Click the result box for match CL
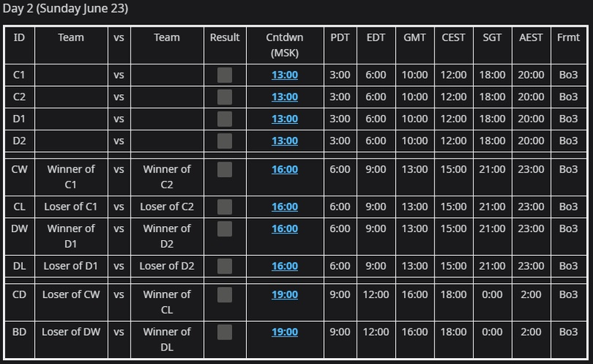593x364 pixels. tap(225, 207)
